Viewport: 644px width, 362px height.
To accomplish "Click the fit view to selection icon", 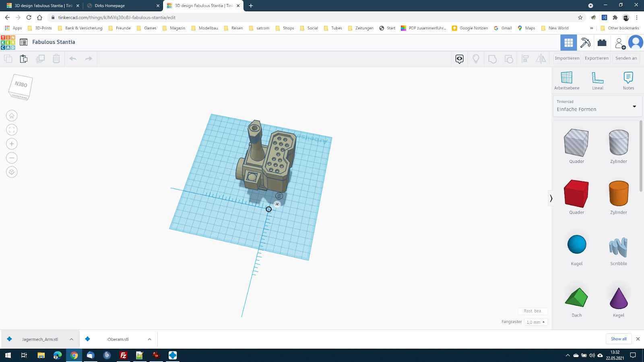I will [x=12, y=130].
